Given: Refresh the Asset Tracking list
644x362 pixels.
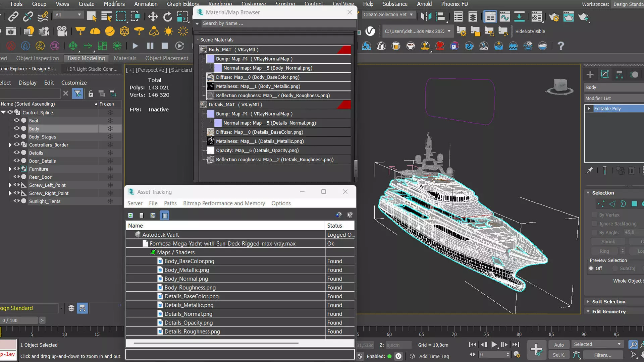Looking at the screenshot, I should (130, 215).
